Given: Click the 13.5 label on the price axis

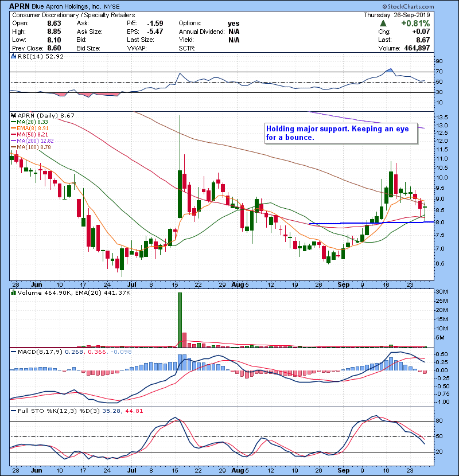Looking at the screenshot, I should coord(442,117).
